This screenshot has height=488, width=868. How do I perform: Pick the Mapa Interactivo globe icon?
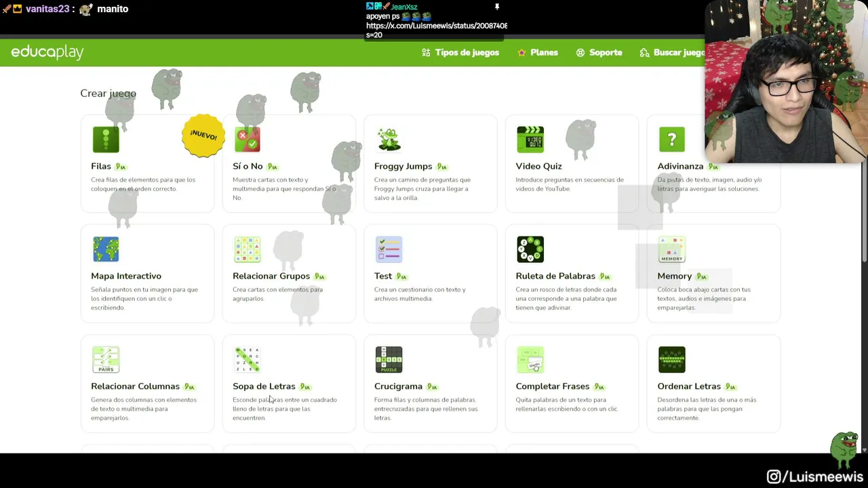106,249
